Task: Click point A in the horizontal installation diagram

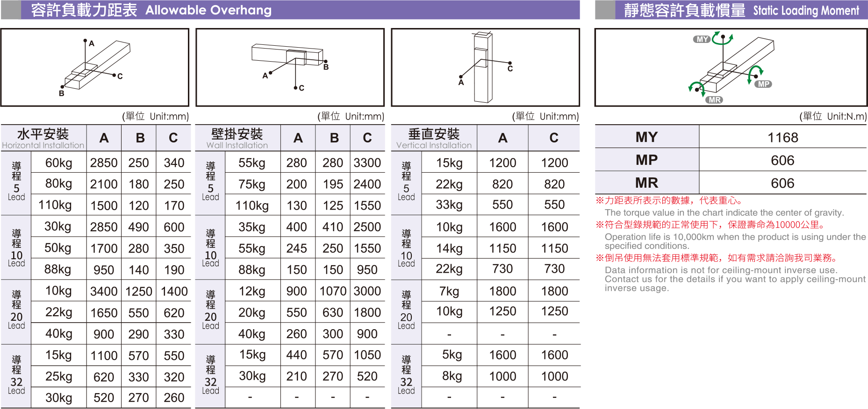Action: [85, 41]
